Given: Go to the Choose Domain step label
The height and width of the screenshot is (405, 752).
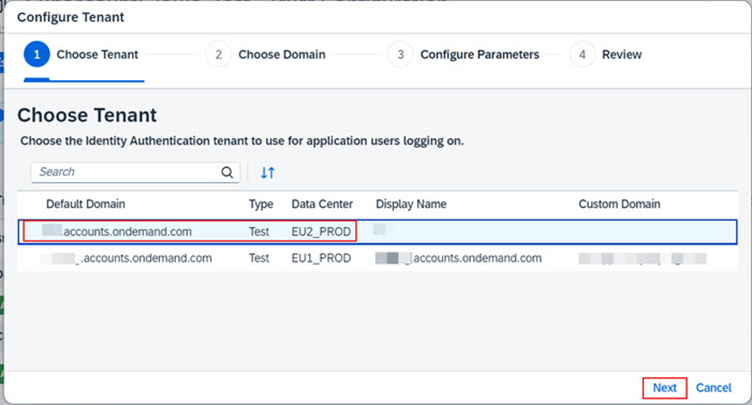Looking at the screenshot, I should click(x=281, y=55).
